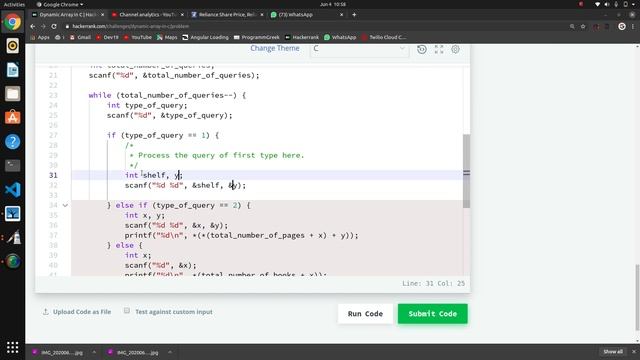
Task: Open Chrome three-dot menu
Action: pyautogui.click(x=633, y=26)
